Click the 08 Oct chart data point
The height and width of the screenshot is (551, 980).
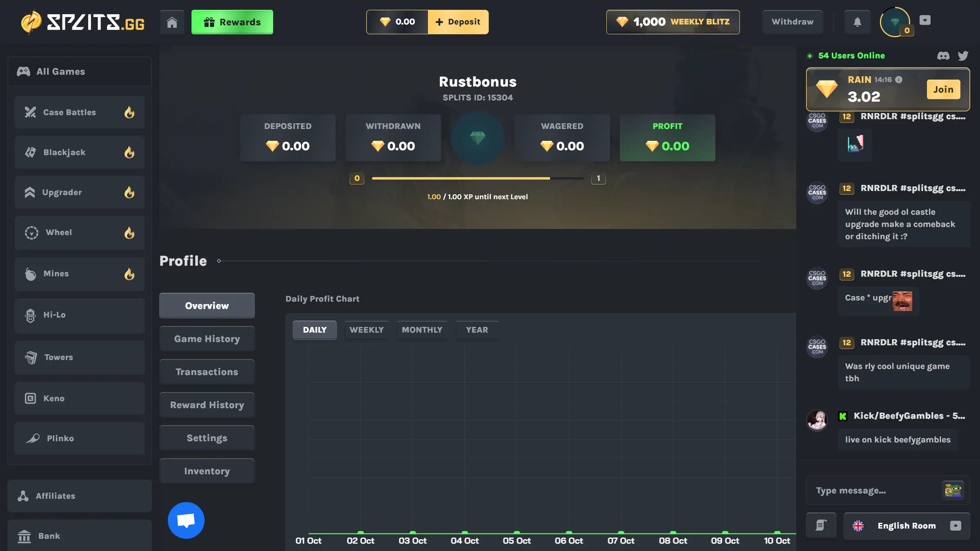coord(673,533)
